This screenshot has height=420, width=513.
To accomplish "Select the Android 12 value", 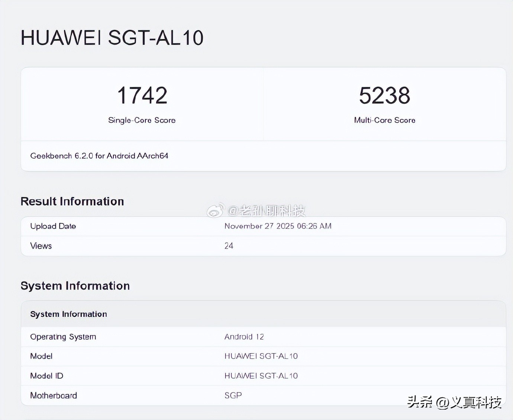I will (x=244, y=337).
